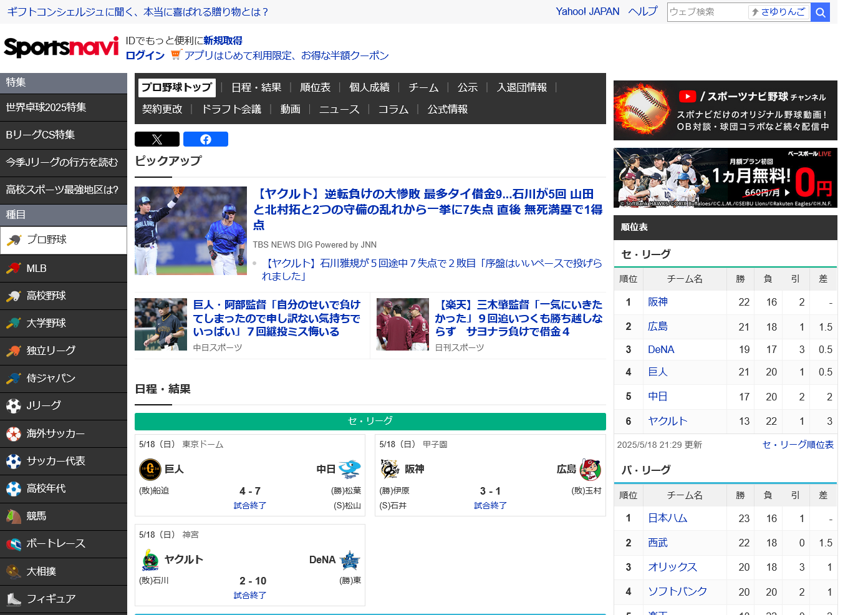
Task: Click the blue search magnifier button
Action: pyautogui.click(x=820, y=12)
